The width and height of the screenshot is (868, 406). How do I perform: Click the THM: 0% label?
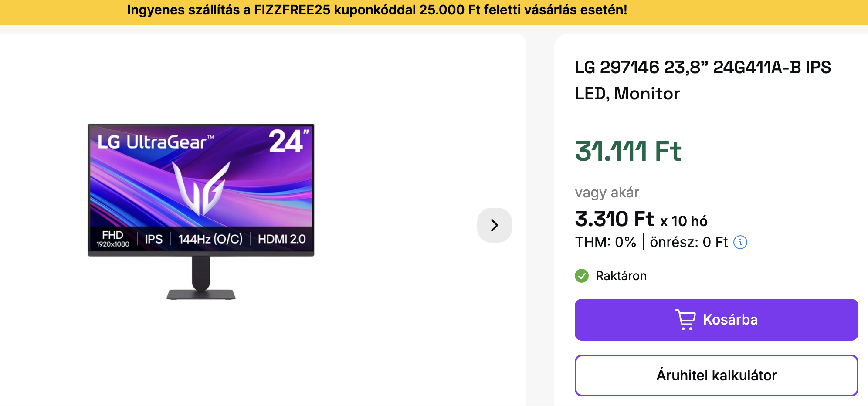pos(605,242)
